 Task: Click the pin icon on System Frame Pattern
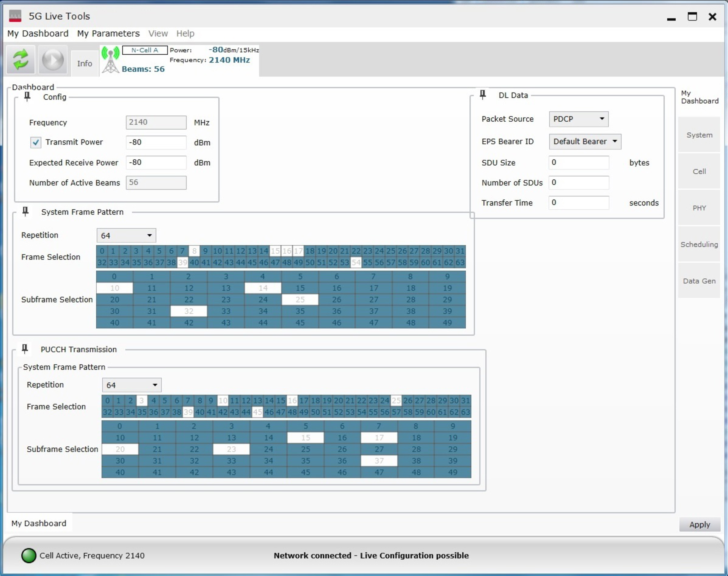tap(25, 211)
